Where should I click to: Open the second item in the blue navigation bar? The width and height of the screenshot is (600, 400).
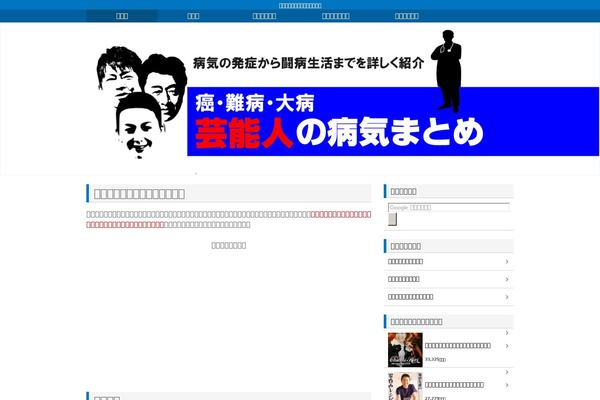pyautogui.click(x=193, y=16)
